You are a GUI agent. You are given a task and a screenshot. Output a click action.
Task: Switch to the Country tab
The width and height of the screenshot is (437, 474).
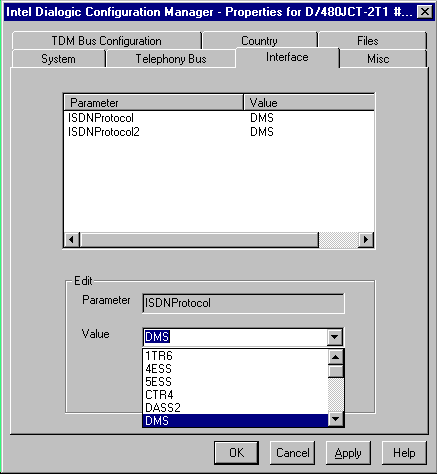coord(259,41)
